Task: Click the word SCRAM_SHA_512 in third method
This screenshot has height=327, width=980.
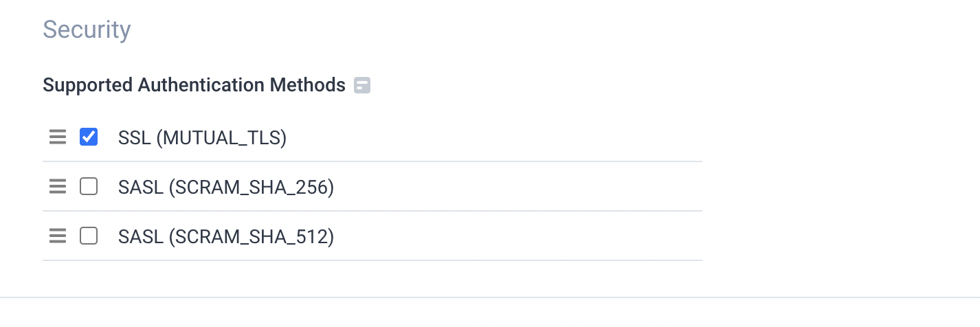Action: pos(248,237)
